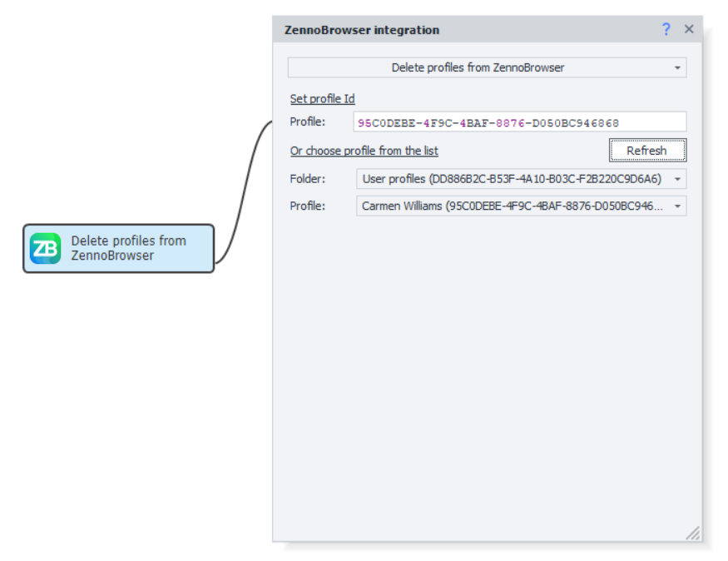
Task: Open the Carmen Williams profile dropdown
Action: (512, 206)
